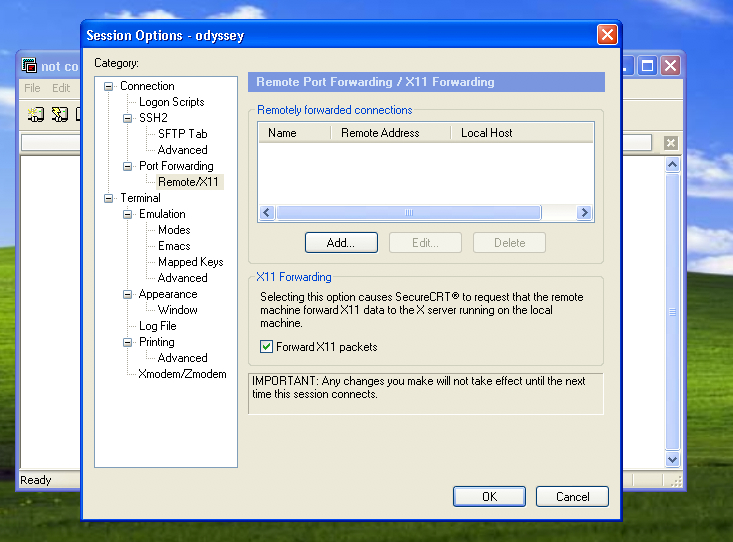733x542 pixels.
Task: Click the X button beside background address bar
Action: click(x=671, y=143)
